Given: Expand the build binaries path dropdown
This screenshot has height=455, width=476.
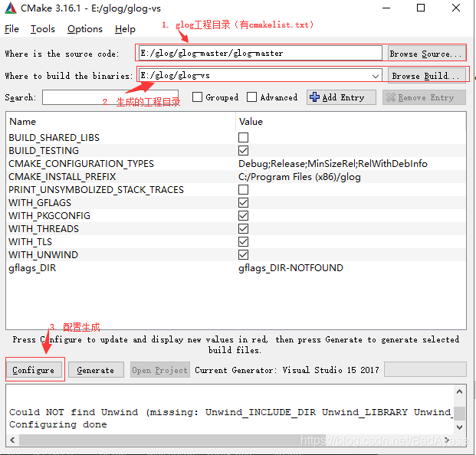Looking at the screenshot, I should coord(376,76).
